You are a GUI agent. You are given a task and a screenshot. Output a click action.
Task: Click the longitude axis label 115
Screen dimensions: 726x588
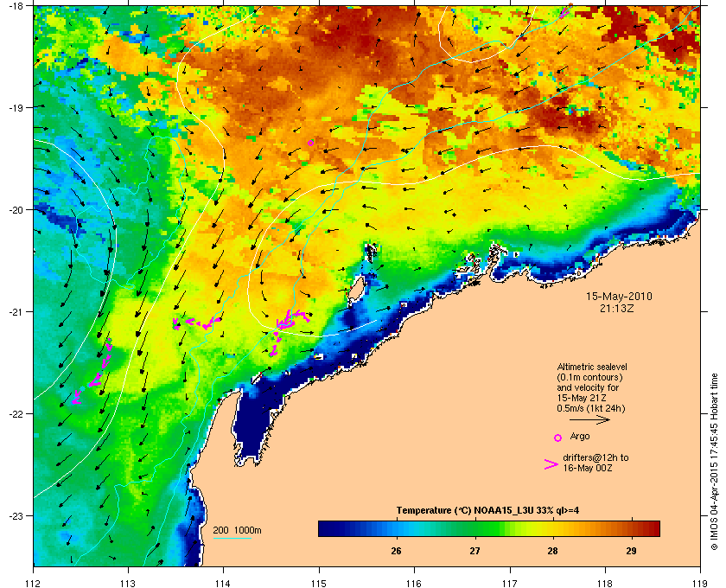(319, 583)
